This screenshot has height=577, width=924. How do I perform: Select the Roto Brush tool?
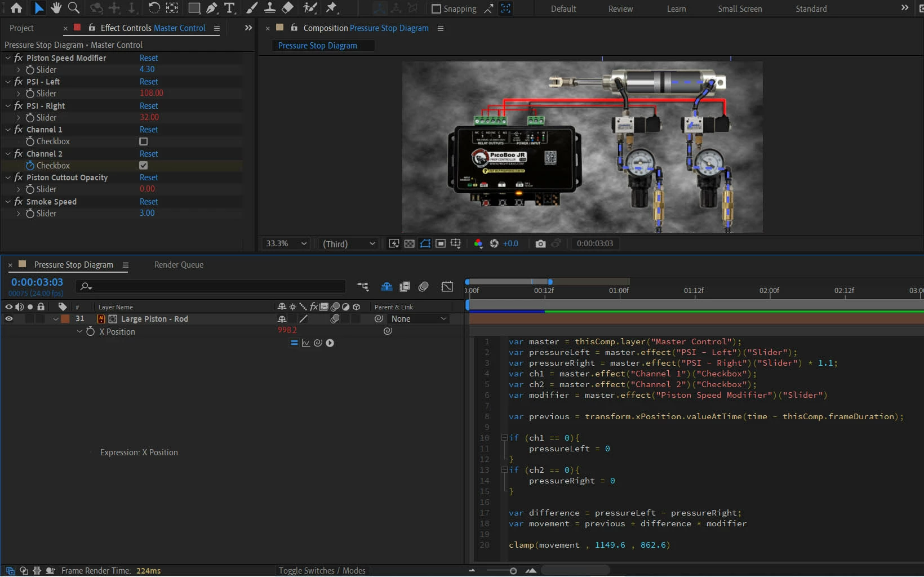[x=310, y=8]
